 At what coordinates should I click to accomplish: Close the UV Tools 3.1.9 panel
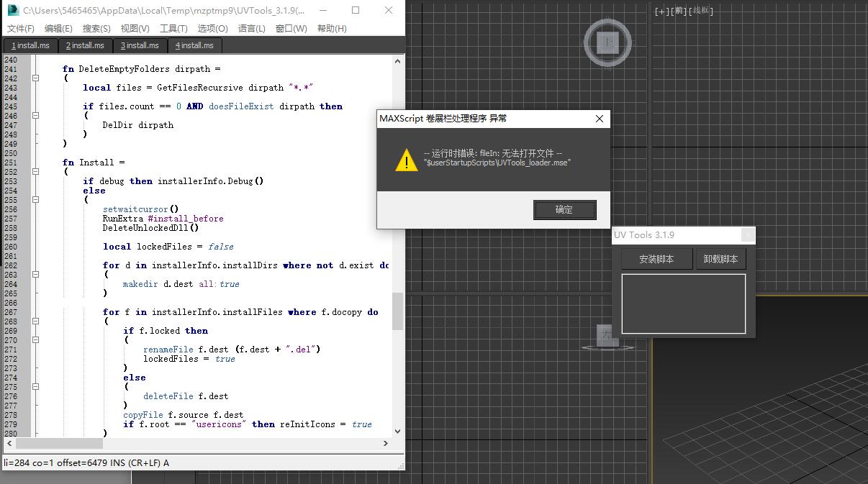(748, 235)
